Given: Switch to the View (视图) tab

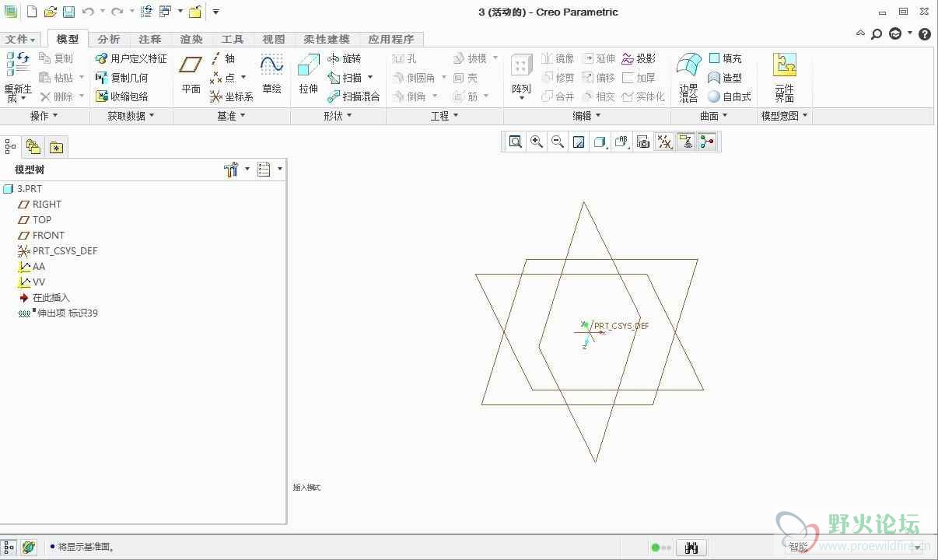Looking at the screenshot, I should click(x=274, y=39).
